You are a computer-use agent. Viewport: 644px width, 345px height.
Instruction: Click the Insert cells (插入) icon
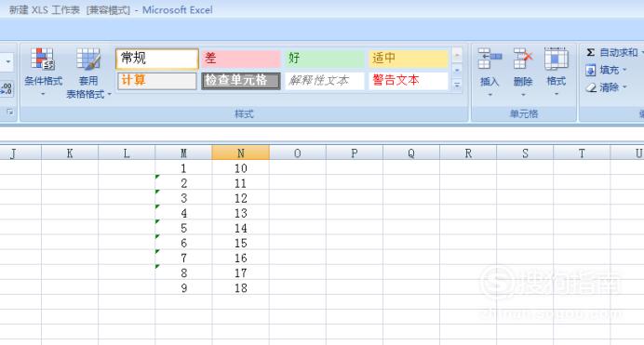(x=490, y=60)
